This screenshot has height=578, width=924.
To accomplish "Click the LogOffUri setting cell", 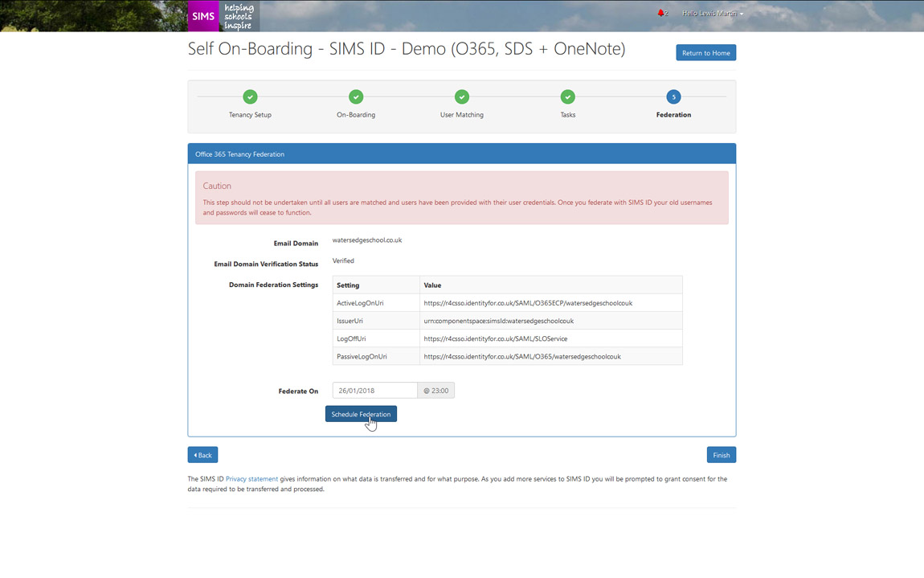I will (376, 338).
